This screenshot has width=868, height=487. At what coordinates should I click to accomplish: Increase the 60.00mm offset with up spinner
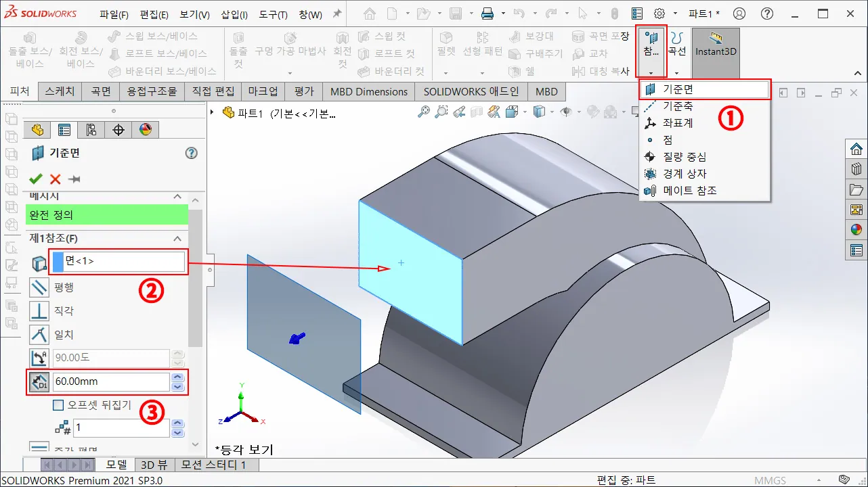tap(177, 377)
